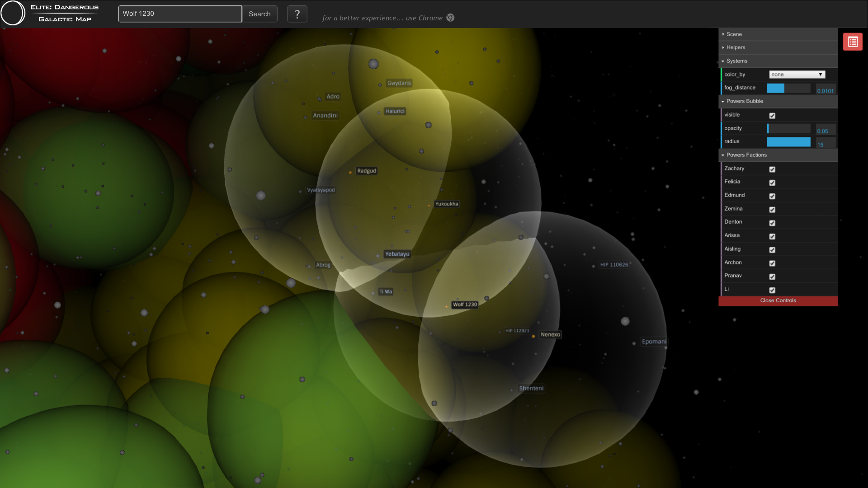Click the Elite Dangerous circular logo
The width and height of the screenshot is (868, 488).
13,13
